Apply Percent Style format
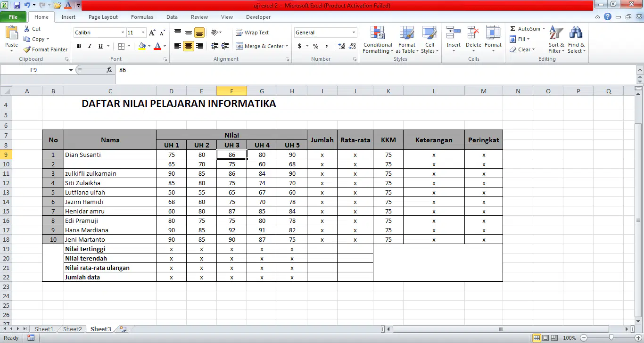The image size is (644, 343). click(315, 46)
